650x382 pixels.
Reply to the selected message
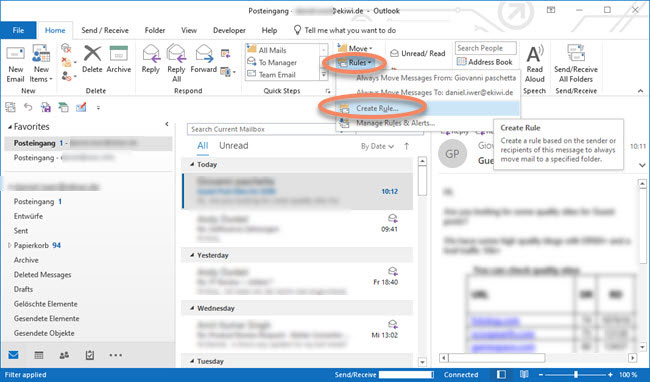click(150, 59)
